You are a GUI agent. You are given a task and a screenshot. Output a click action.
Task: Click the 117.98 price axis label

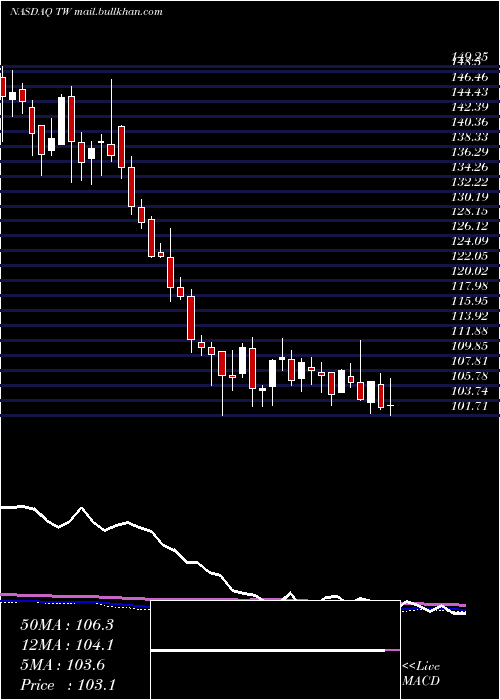pos(472,286)
